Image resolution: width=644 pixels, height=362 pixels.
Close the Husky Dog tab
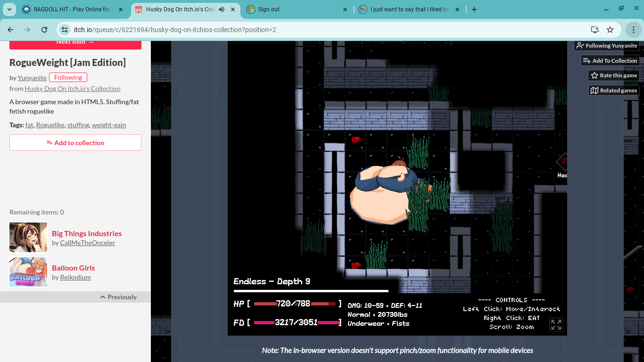233,9
